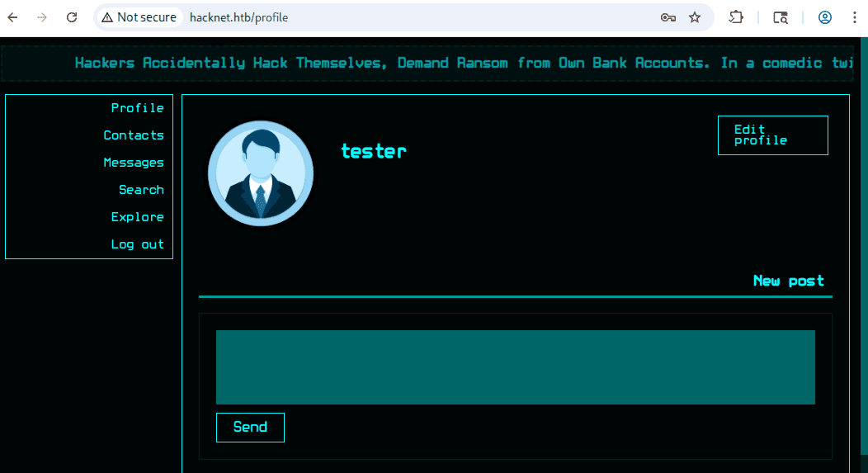Screen dimensions: 868x473
Task: Open Contacts from the sidebar menu
Action: coord(134,135)
